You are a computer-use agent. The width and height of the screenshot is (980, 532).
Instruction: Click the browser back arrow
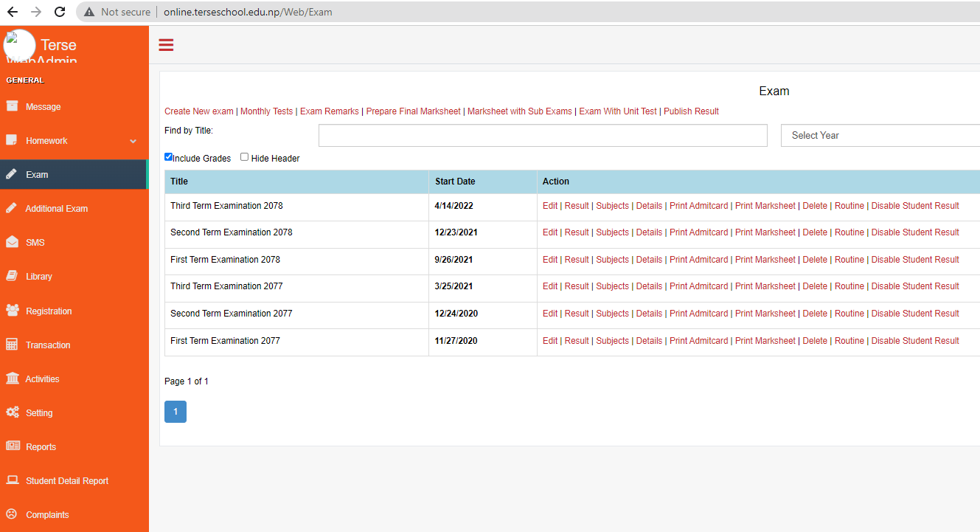12,12
